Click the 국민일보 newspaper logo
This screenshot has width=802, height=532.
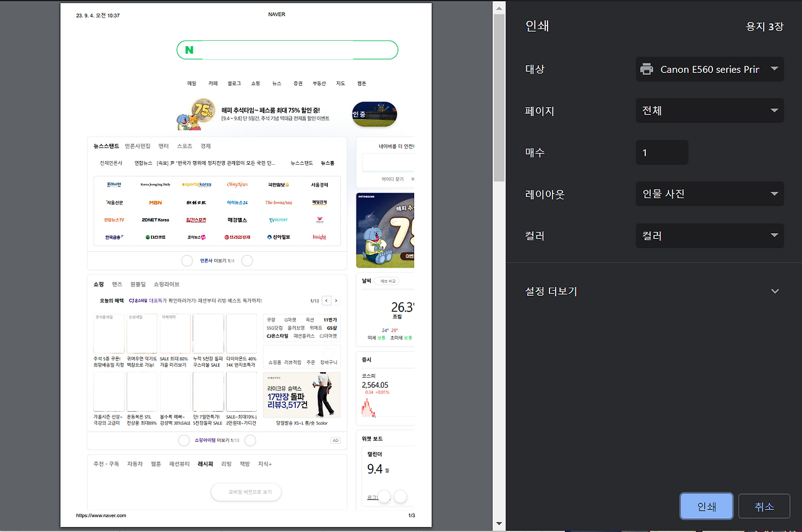pos(278,184)
